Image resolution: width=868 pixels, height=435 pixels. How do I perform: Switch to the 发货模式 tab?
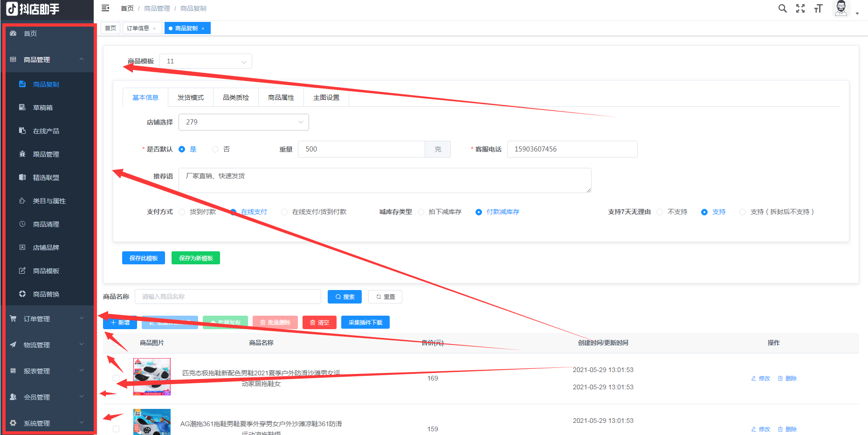(x=190, y=97)
